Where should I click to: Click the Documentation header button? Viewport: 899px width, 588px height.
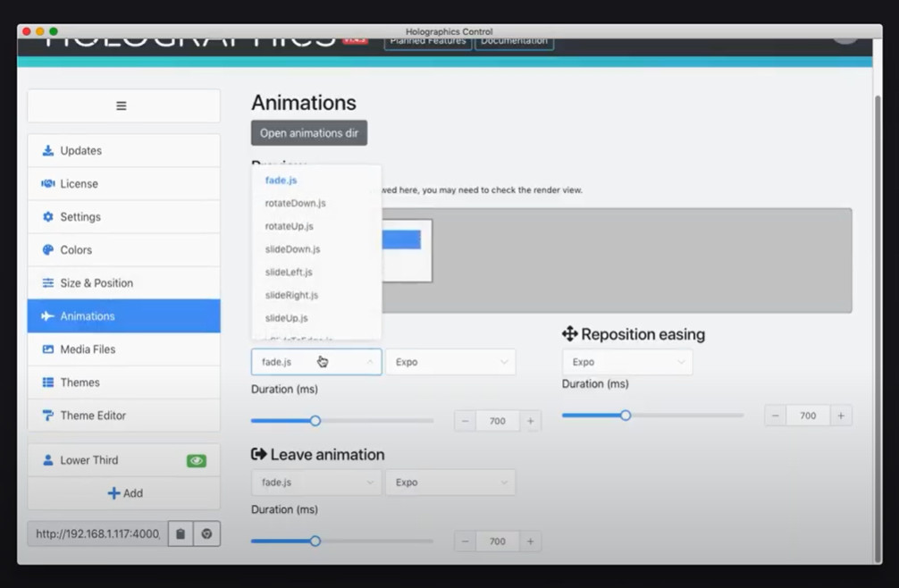point(514,42)
